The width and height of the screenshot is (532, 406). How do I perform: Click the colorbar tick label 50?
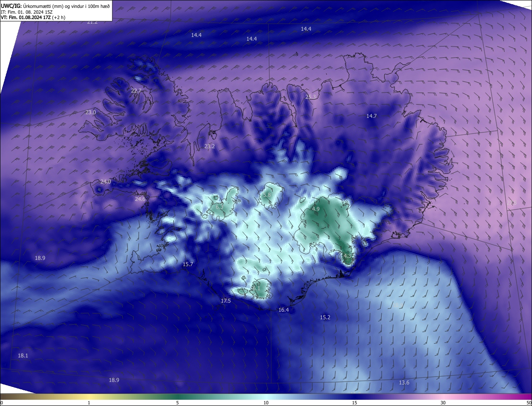pyautogui.click(x=529, y=403)
